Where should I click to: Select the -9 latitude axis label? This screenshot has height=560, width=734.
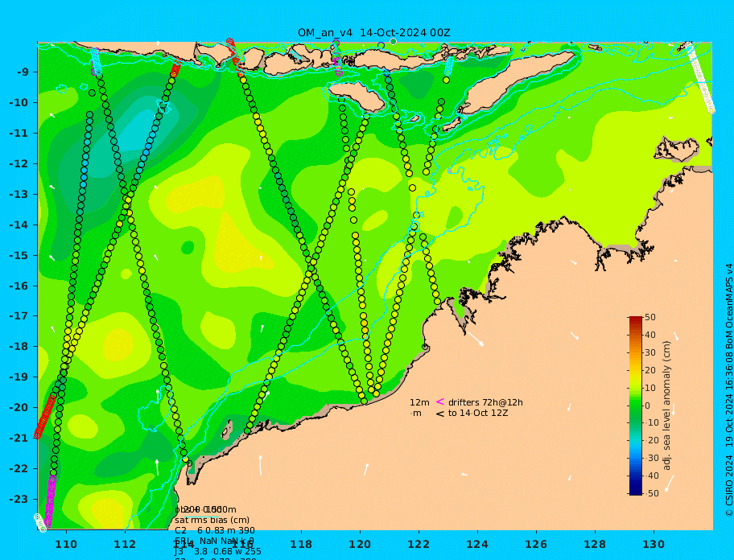[23, 72]
